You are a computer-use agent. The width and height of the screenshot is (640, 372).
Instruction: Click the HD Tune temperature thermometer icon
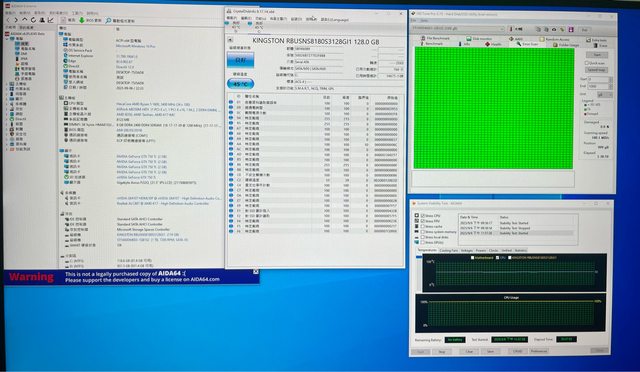tap(511, 29)
